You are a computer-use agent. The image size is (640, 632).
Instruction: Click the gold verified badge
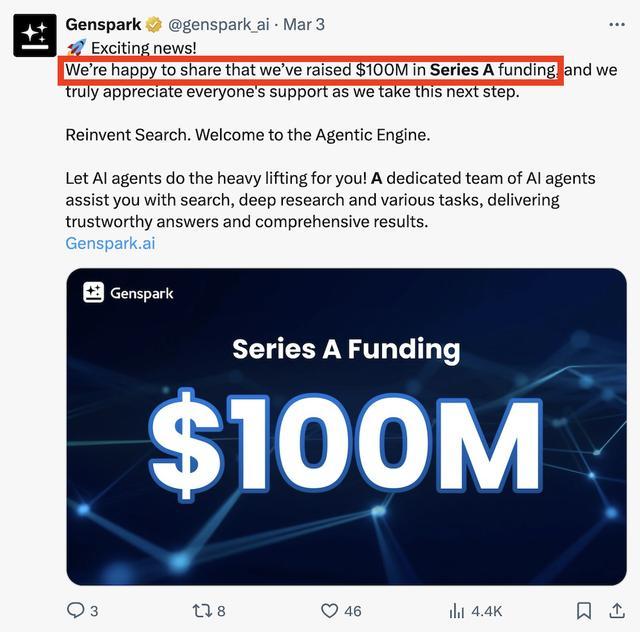pyautogui.click(x=155, y=23)
